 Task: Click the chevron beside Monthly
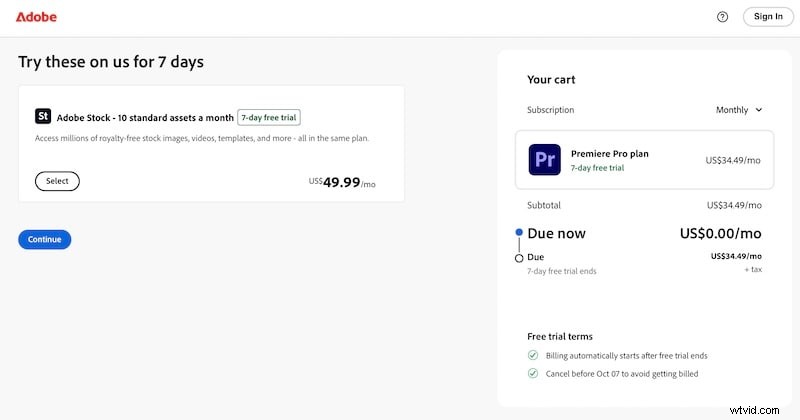pos(759,110)
